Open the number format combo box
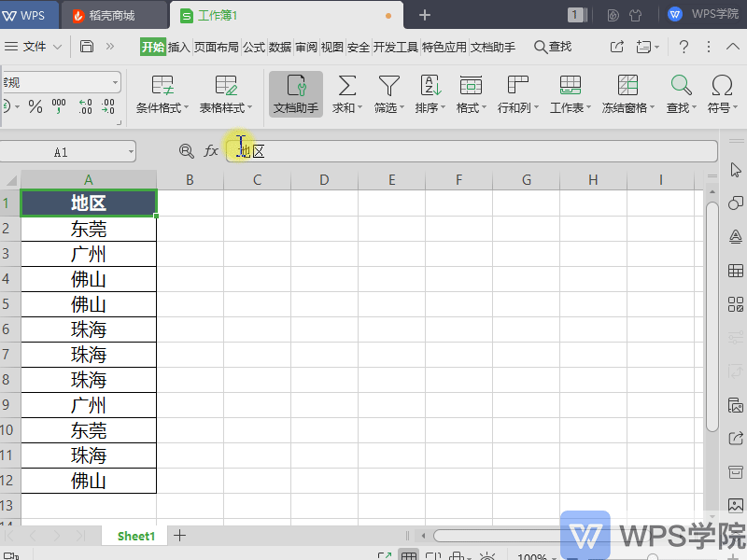Image resolution: width=747 pixels, height=560 pixels. 61,81
